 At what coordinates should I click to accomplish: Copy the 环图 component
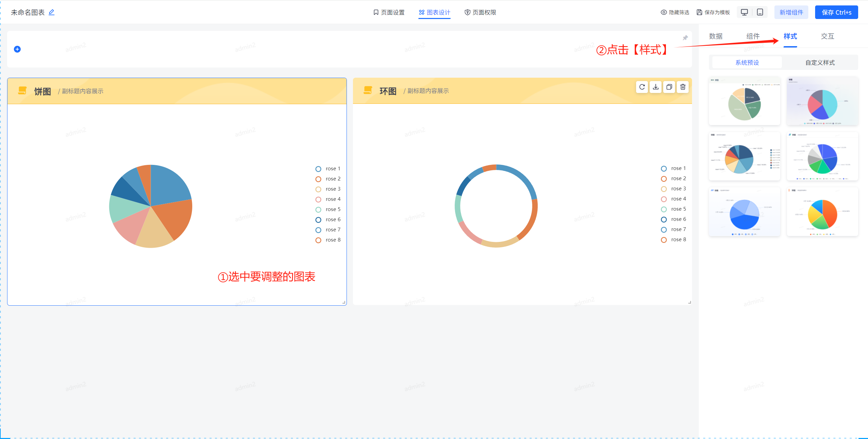point(669,87)
